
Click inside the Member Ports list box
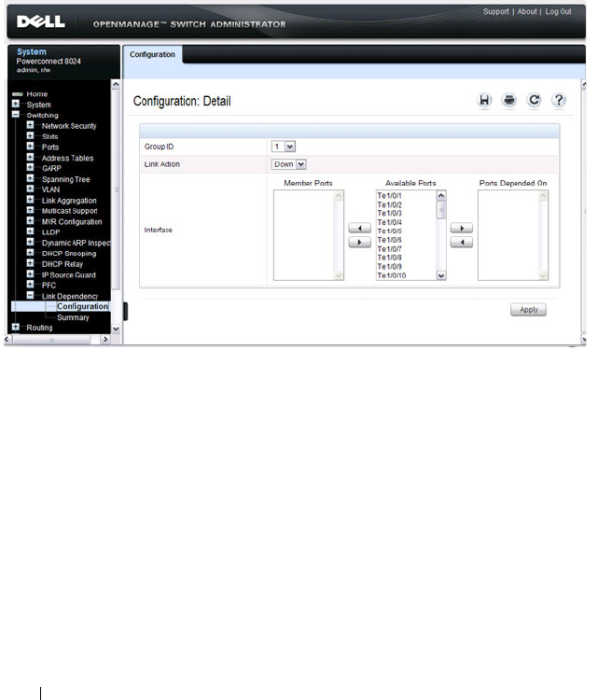(309, 235)
